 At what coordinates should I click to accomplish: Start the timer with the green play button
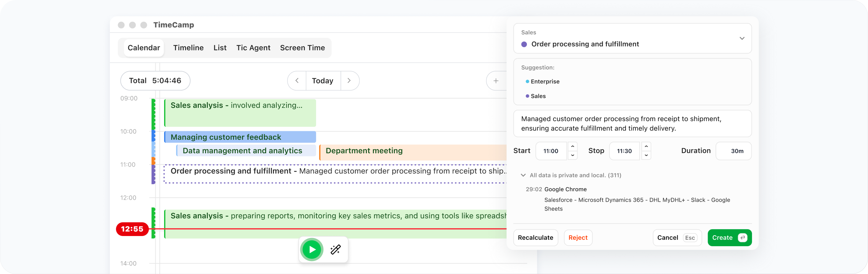click(312, 250)
